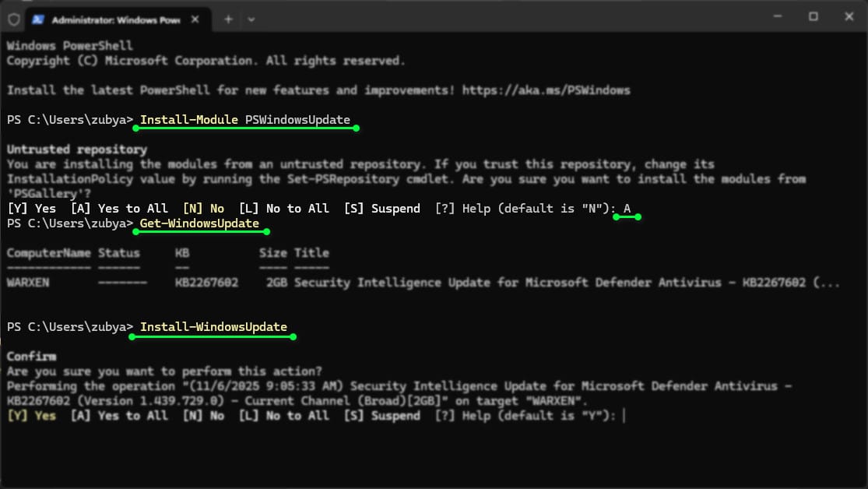Select the underlined Install-WindowsUpdate command
Image resolution: width=868 pixels, height=489 pixels.
(213, 326)
